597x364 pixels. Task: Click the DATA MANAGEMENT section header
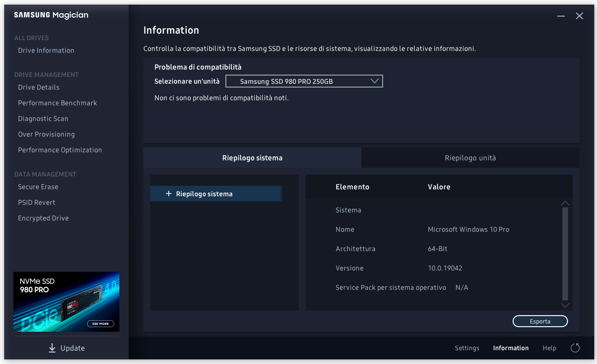click(45, 174)
